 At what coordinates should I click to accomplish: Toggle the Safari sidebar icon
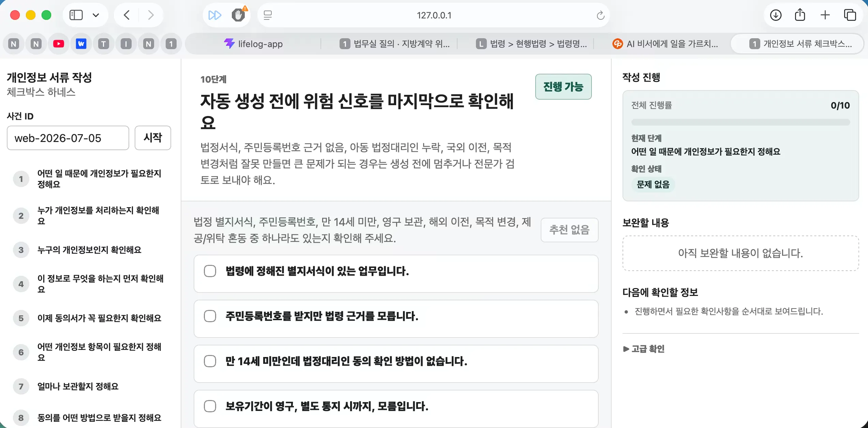[76, 15]
